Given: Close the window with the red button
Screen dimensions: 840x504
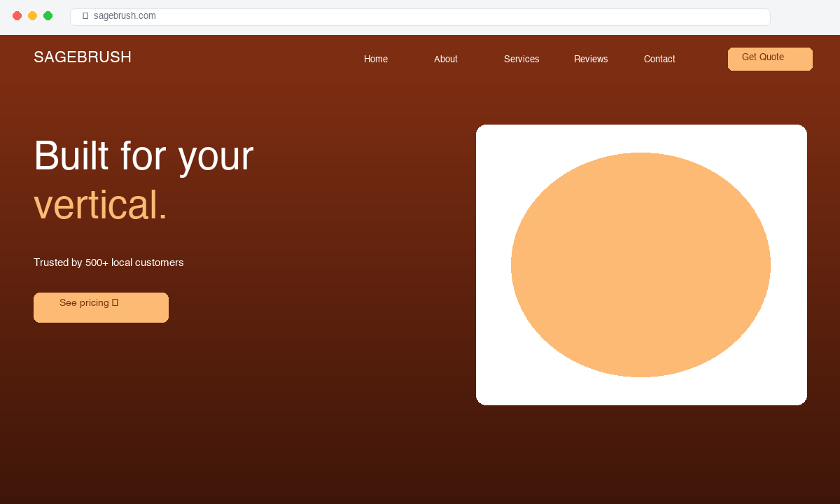Looking at the screenshot, I should [17, 16].
